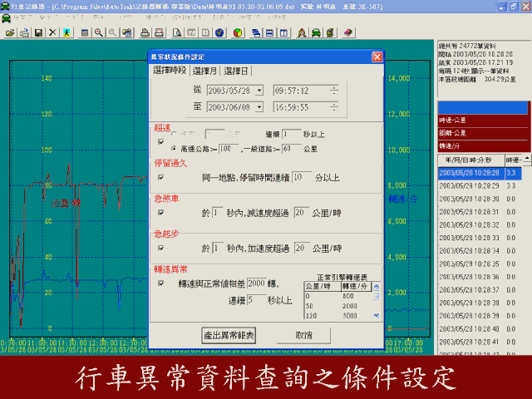Select the 時速-公里 row in red panel
Screen dimensions: 532x399
pyautogui.click(x=483, y=121)
